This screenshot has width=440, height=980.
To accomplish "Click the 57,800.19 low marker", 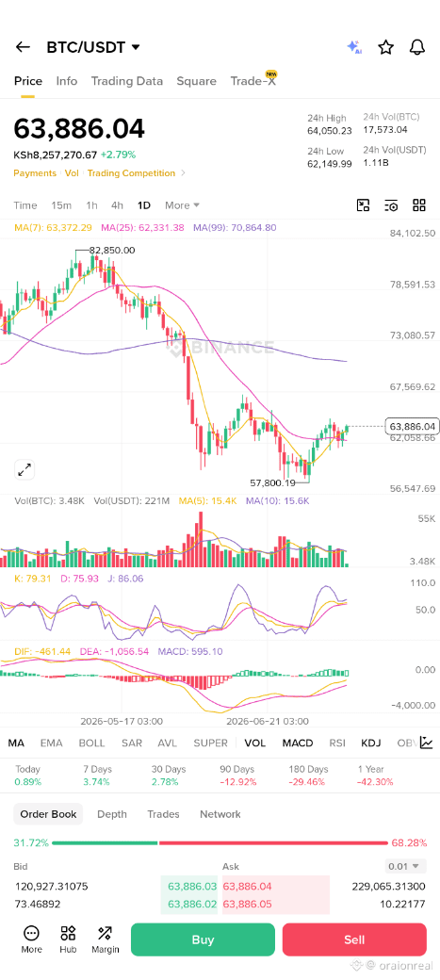I will pos(272,482).
